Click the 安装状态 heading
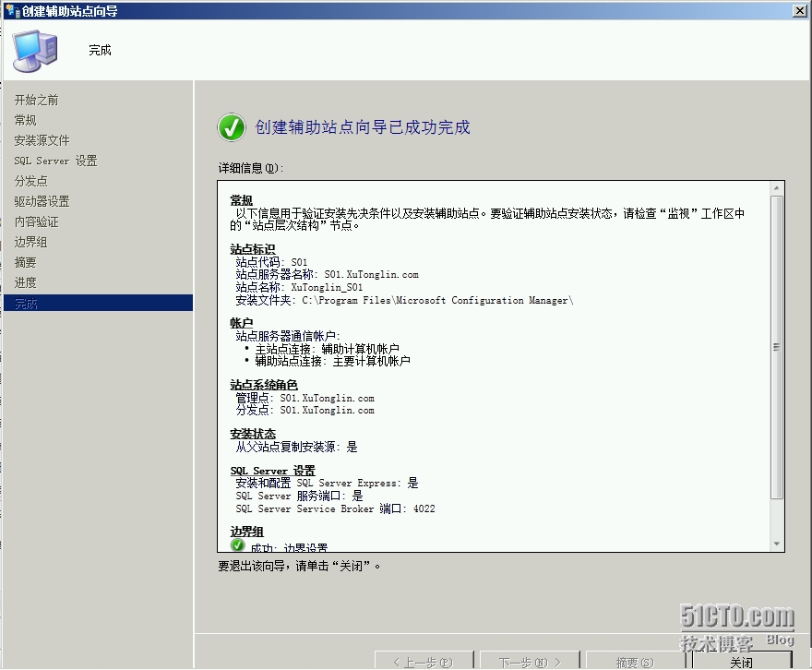812x670 pixels. click(x=253, y=434)
